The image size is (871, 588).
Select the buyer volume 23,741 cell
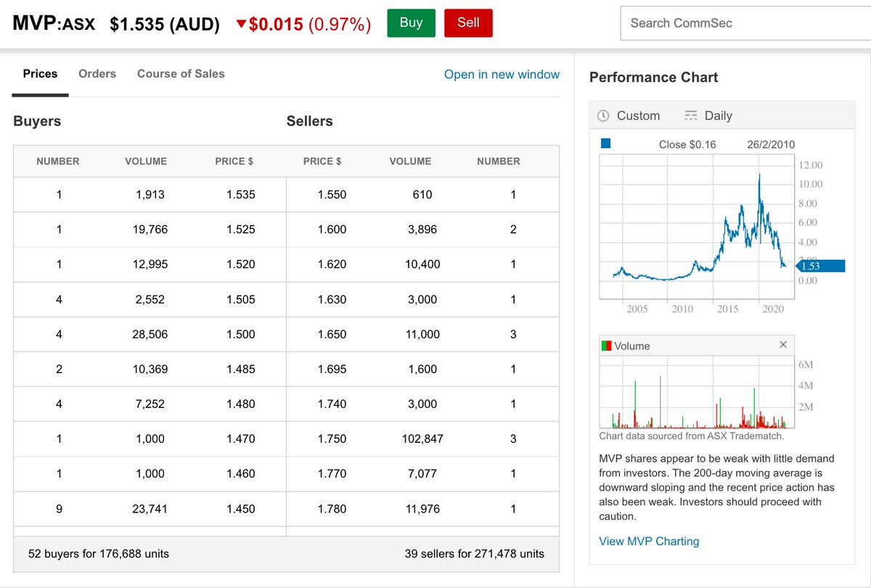150,509
